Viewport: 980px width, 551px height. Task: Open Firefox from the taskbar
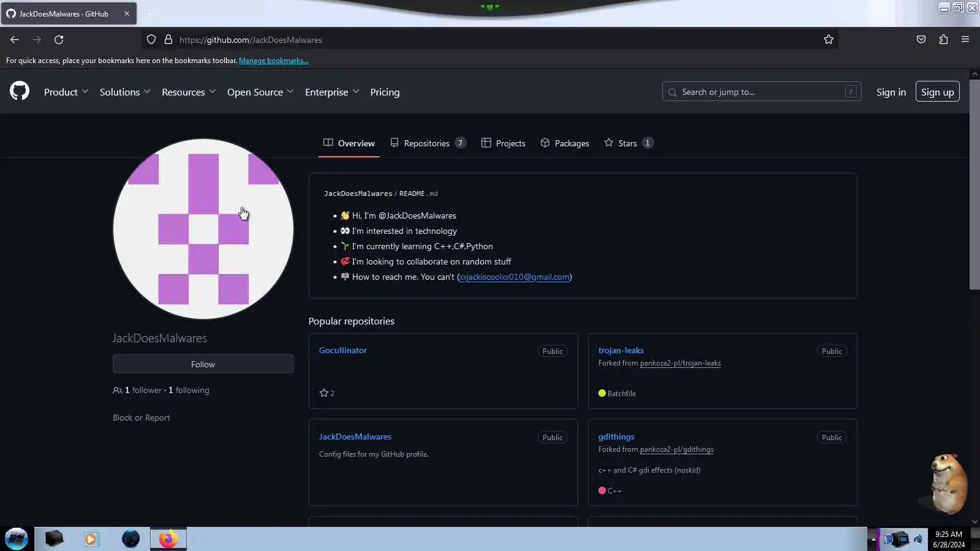point(168,539)
